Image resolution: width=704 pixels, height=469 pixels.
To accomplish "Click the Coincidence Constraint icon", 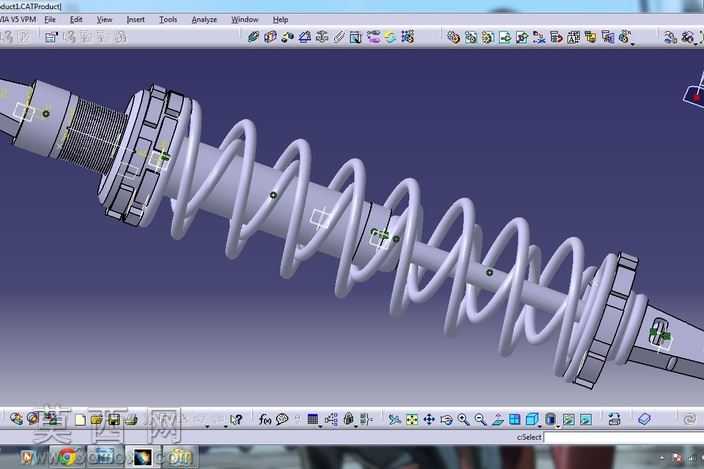I will click(x=253, y=37).
